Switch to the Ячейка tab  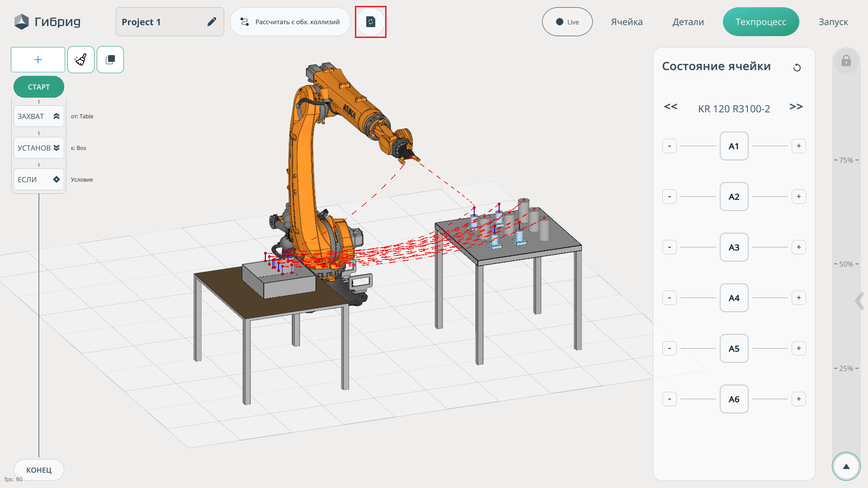pos(627,22)
